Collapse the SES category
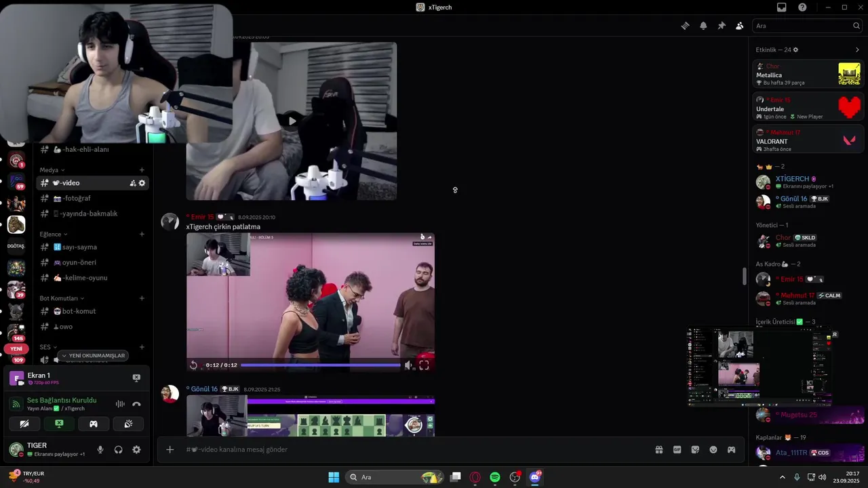868x488 pixels. point(48,347)
